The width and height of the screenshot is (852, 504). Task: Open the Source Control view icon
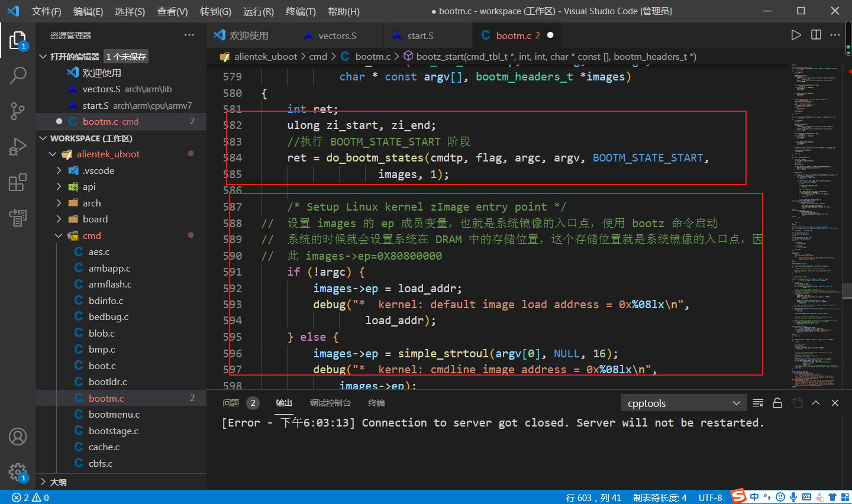18,111
